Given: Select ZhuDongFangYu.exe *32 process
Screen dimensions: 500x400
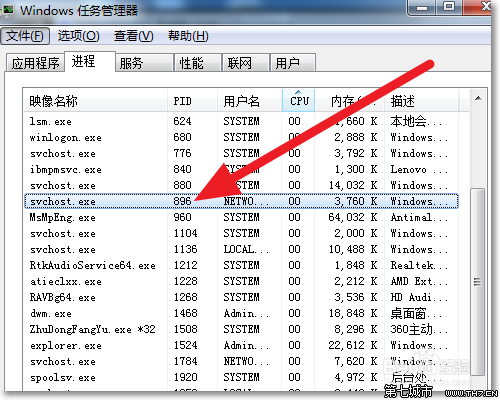Looking at the screenshot, I should pyautogui.click(x=241, y=329).
